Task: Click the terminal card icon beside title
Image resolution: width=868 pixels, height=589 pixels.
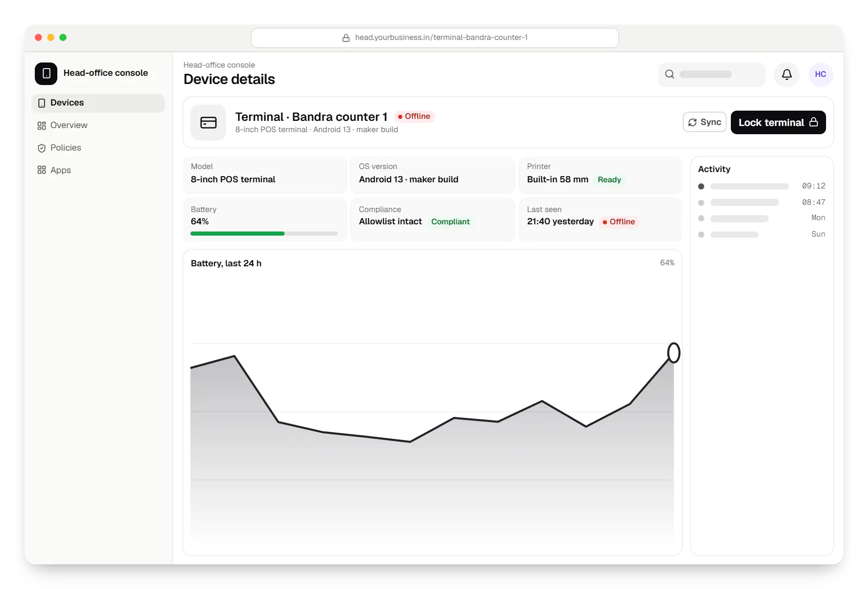Action: pyautogui.click(x=208, y=122)
